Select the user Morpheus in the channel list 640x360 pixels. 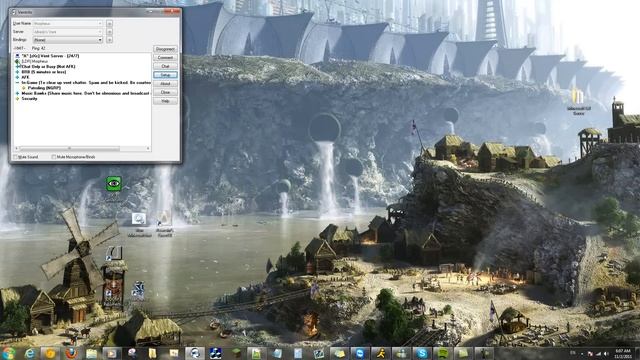coord(35,61)
